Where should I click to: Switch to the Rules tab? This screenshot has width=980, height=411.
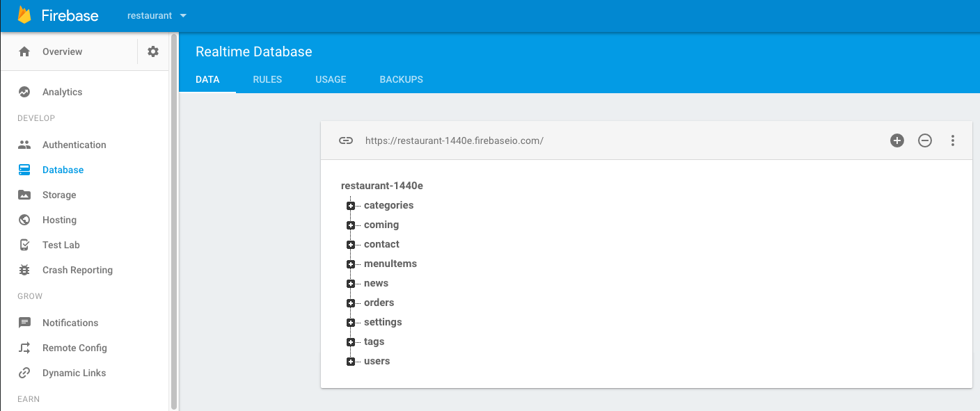(267, 79)
